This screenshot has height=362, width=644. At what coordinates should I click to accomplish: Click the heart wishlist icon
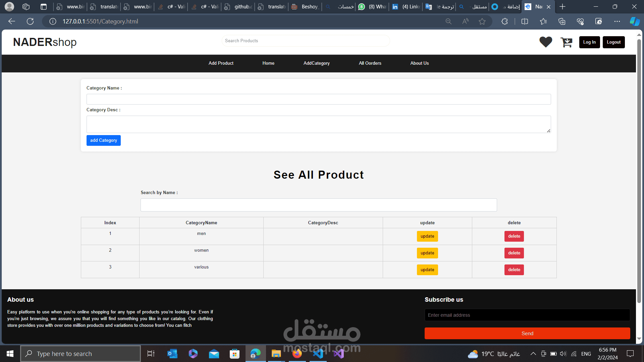click(545, 42)
